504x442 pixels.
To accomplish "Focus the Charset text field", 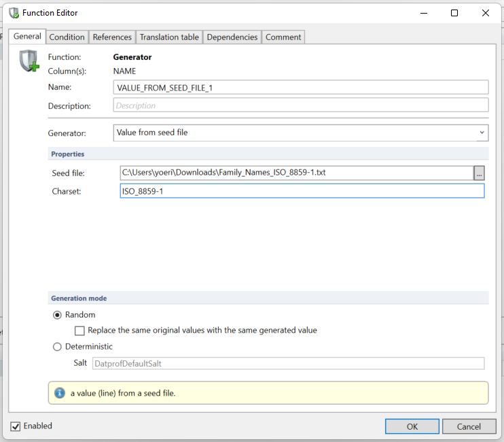I will [x=302, y=192].
